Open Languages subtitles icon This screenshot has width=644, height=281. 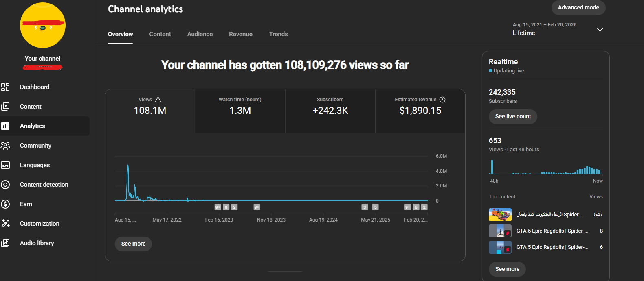pos(5,165)
